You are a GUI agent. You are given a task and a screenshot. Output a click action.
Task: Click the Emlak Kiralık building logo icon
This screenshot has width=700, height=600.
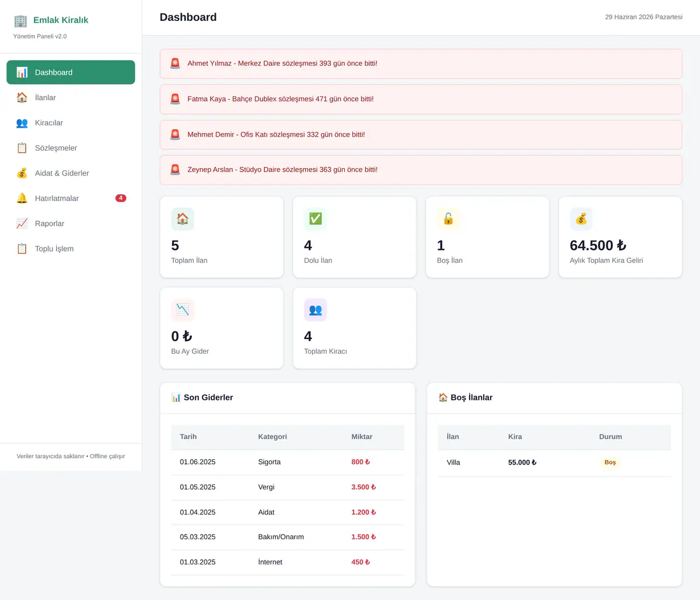20,20
